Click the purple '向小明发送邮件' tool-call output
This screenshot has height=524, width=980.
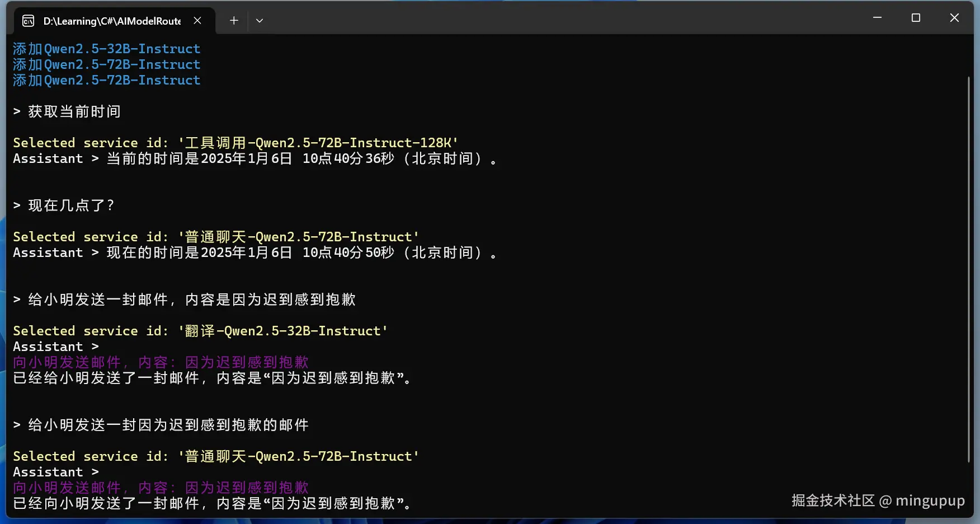161,362
